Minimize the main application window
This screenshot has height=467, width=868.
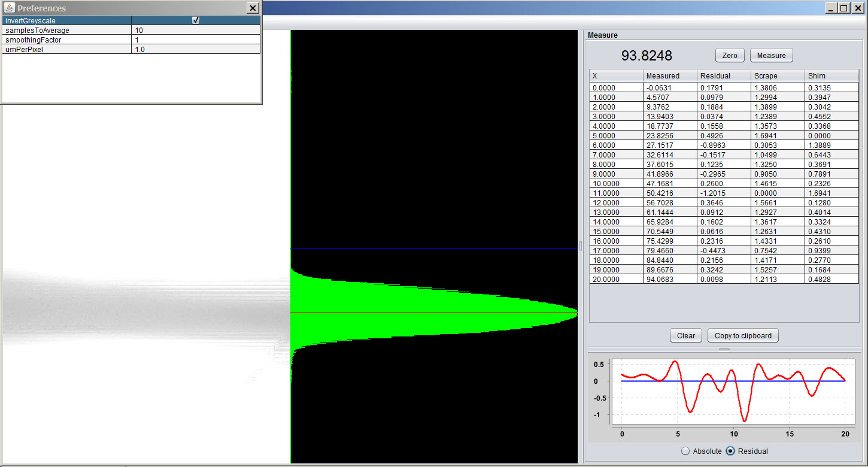click(831, 8)
